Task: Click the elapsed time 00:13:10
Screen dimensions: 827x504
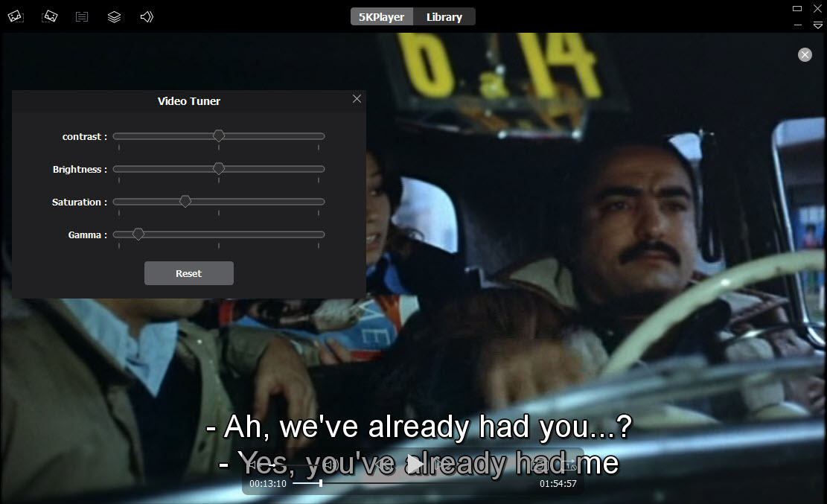Action: click(x=268, y=483)
